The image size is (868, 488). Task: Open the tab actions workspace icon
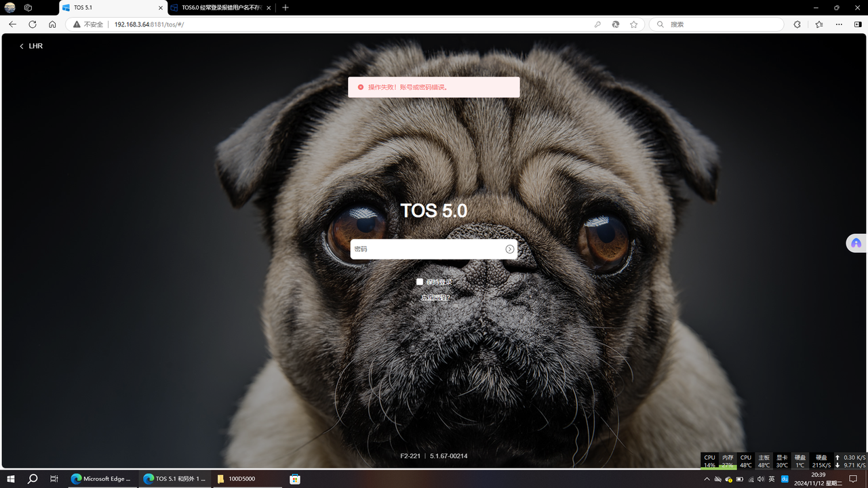pyautogui.click(x=28, y=7)
